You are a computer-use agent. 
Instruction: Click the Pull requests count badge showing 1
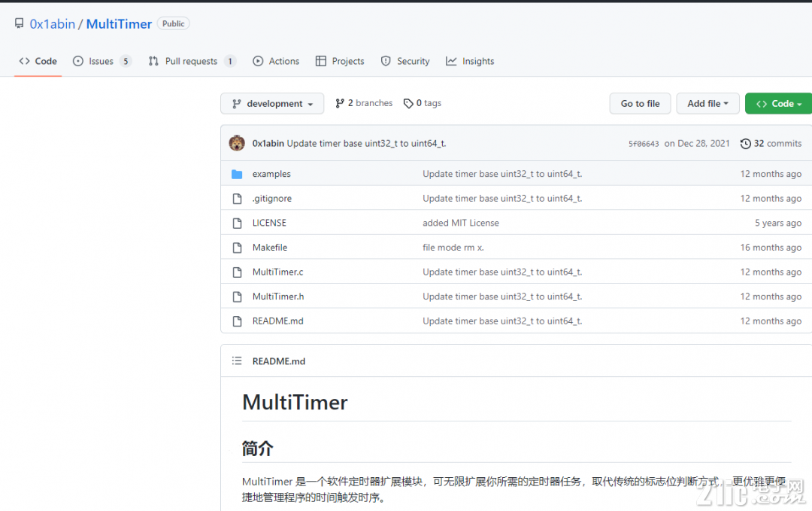(x=230, y=61)
